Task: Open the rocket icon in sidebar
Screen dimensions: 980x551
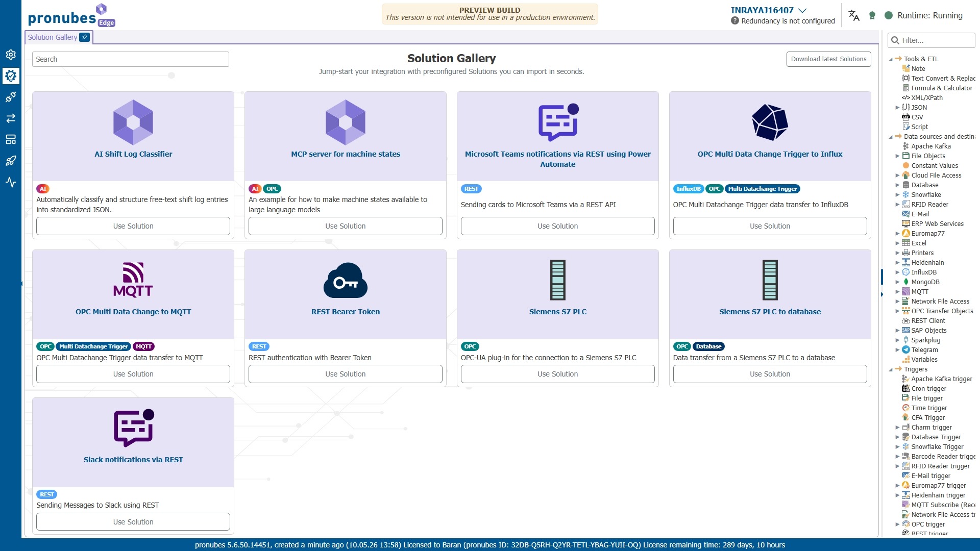Action: (x=11, y=161)
